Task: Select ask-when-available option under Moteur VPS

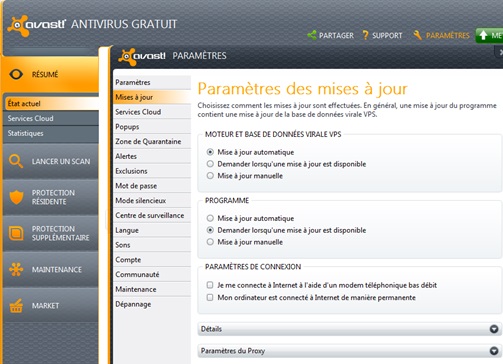Action: pos(210,164)
